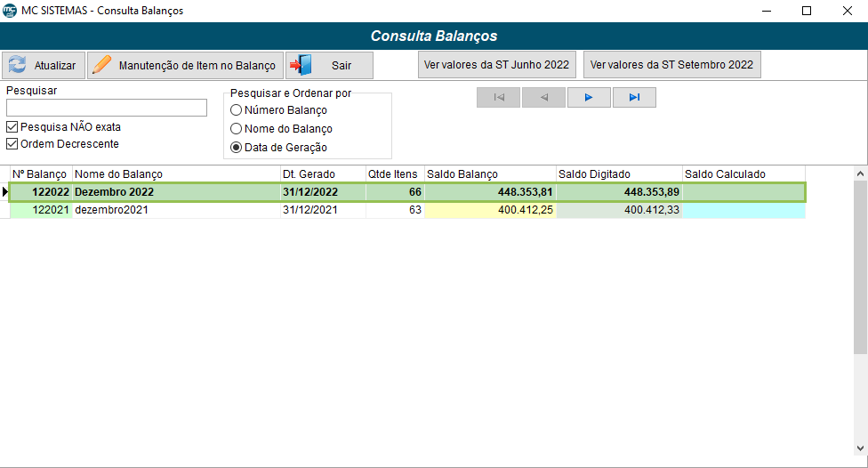Click the MC Sistemas title bar icon
868x468 pixels.
point(10,11)
